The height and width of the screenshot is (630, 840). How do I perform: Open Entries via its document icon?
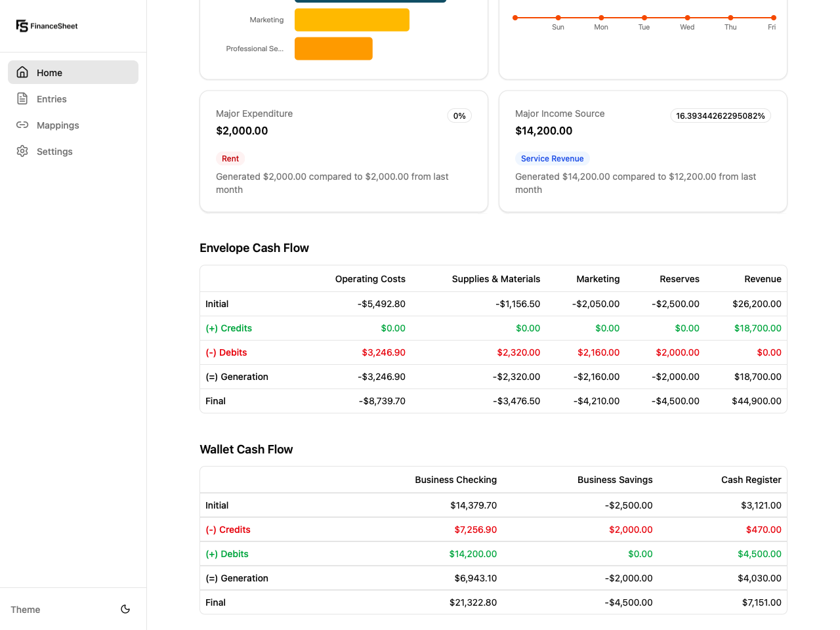(x=22, y=98)
